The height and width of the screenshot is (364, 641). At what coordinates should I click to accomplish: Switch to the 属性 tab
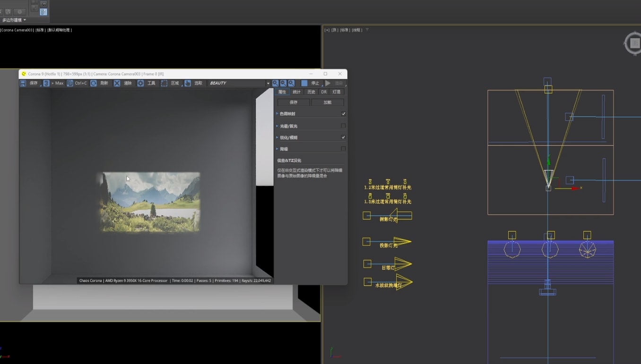[282, 92]
